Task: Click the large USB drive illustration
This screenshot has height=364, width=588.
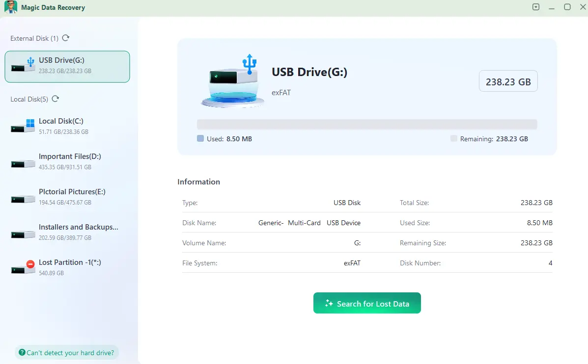Action: [232, 81]
